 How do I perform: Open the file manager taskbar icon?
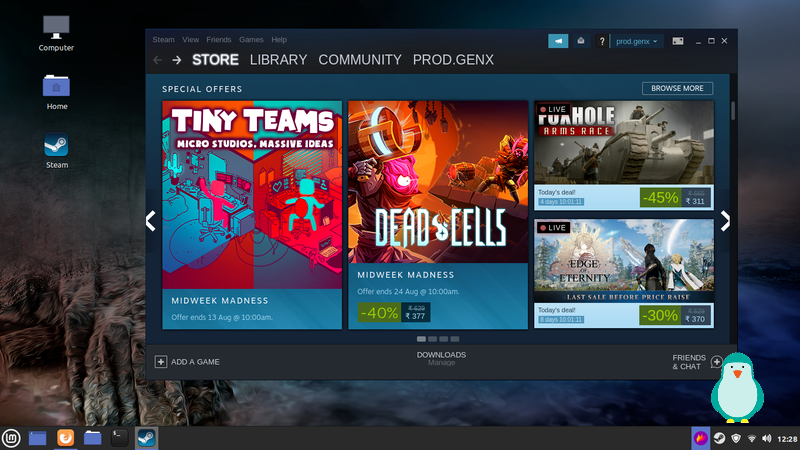[x=92, y=438]
